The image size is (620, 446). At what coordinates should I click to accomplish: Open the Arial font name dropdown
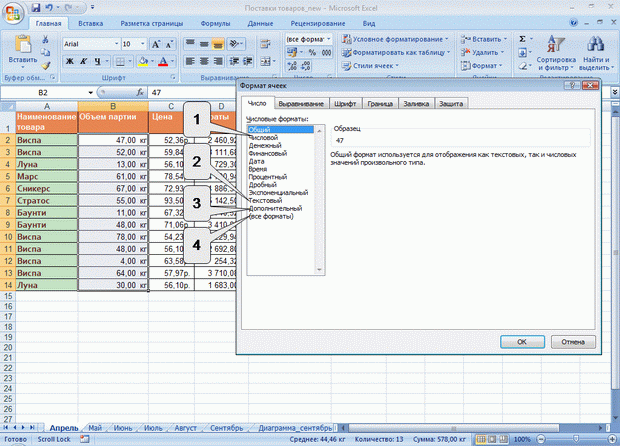click(117, 44)
